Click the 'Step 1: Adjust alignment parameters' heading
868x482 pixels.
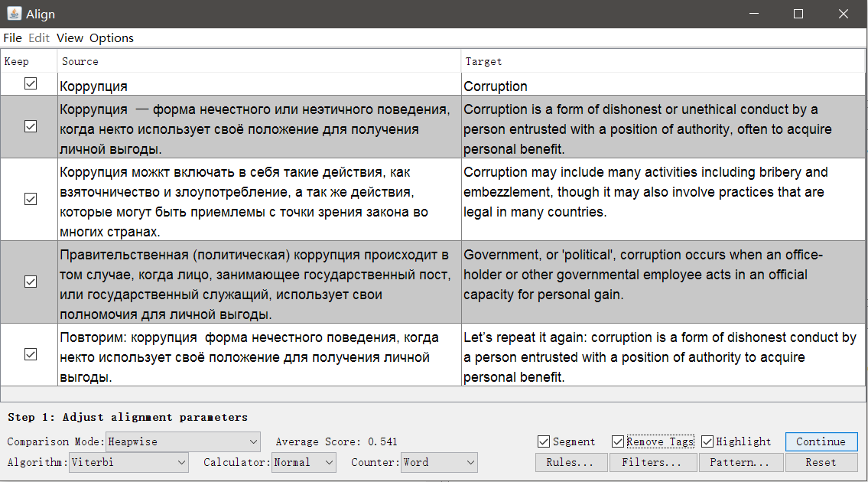(x=127, y=417)
